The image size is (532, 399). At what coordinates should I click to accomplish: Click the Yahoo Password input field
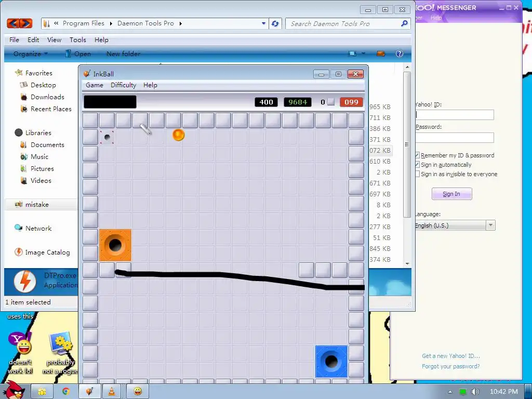pyautogui.click(x=455, y=137)
